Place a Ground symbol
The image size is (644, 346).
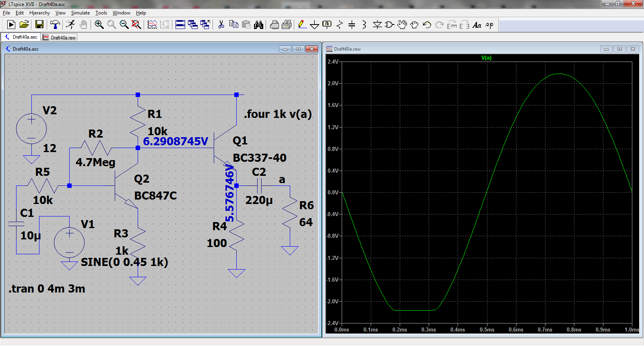click(314, 25)
